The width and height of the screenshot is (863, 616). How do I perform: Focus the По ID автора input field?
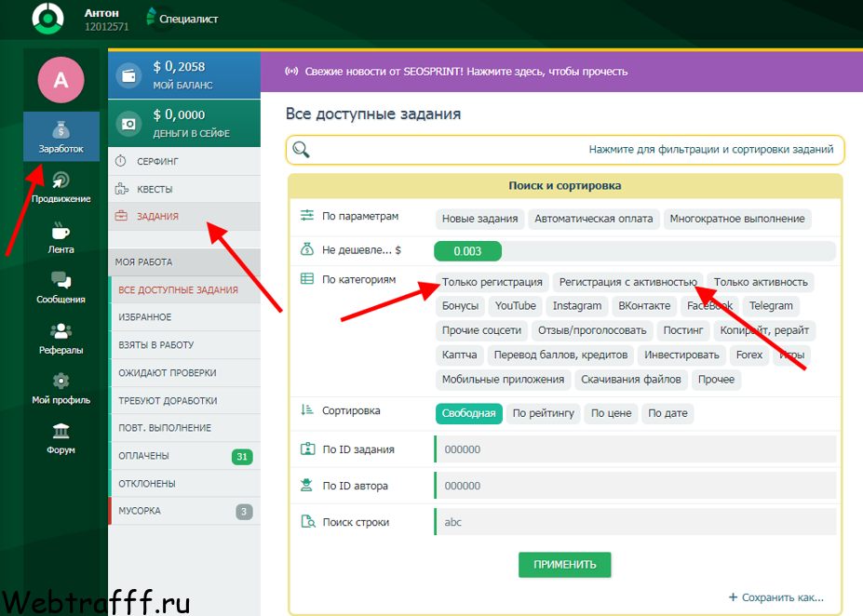(x=635, y=486)
